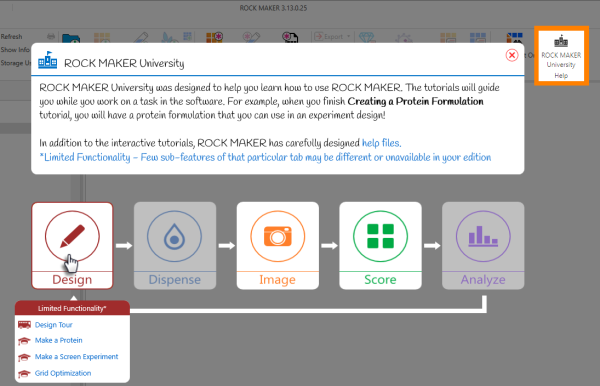
Task: Close the ROCK MAKER University panel
Action: [x=512, y=55]
